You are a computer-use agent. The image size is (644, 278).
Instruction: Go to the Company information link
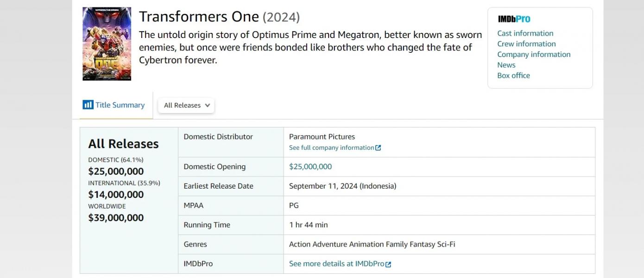pyautogui.click(x=534, y=55)
